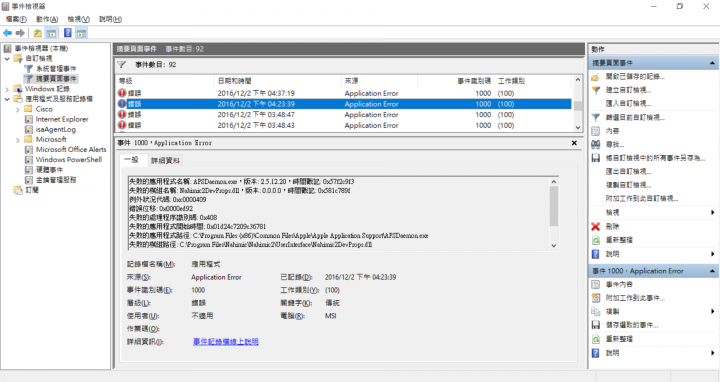Open the 檔案(F) menu
Viewport: 720px width, 382px height.
pos(16,19)
